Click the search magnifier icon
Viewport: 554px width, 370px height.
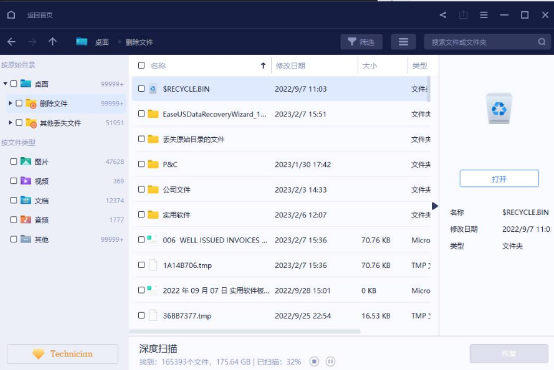542,42
